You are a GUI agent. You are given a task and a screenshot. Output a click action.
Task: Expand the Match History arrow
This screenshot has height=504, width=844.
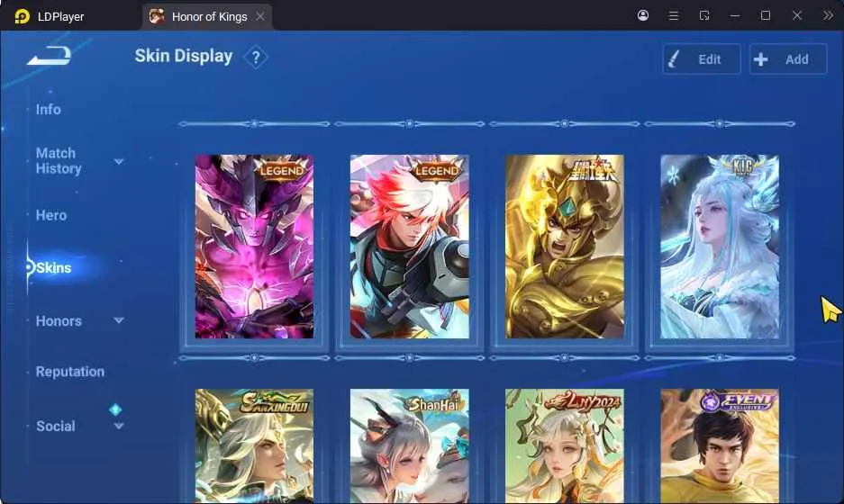pyautogui.click(x=119, y=161)
